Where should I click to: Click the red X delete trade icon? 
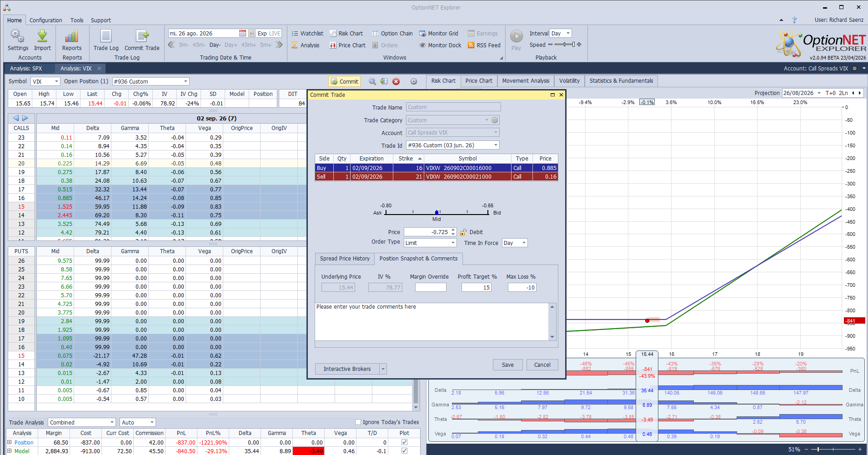[396, 81]
